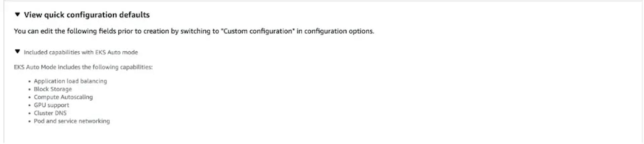This screenshot has width=644, height=144.
Task: Click the bullet before Block Storage
Action: point(30,90)
